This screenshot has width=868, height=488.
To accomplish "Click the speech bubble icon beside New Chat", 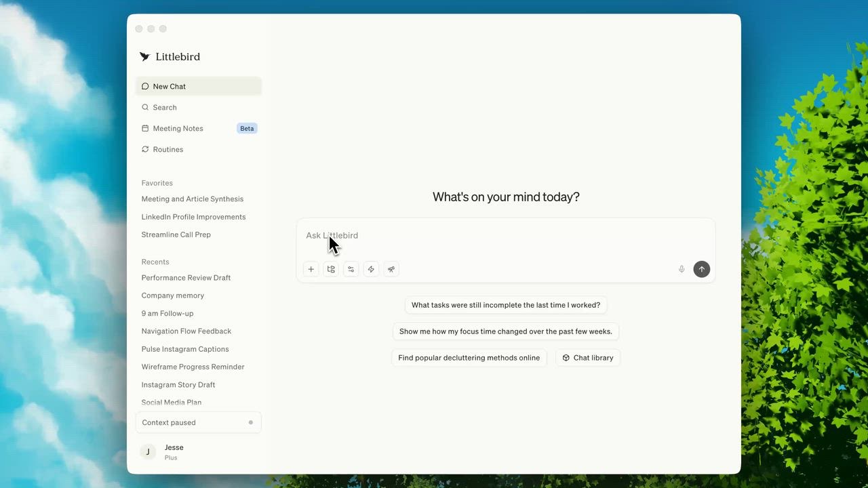I will 145,86.
